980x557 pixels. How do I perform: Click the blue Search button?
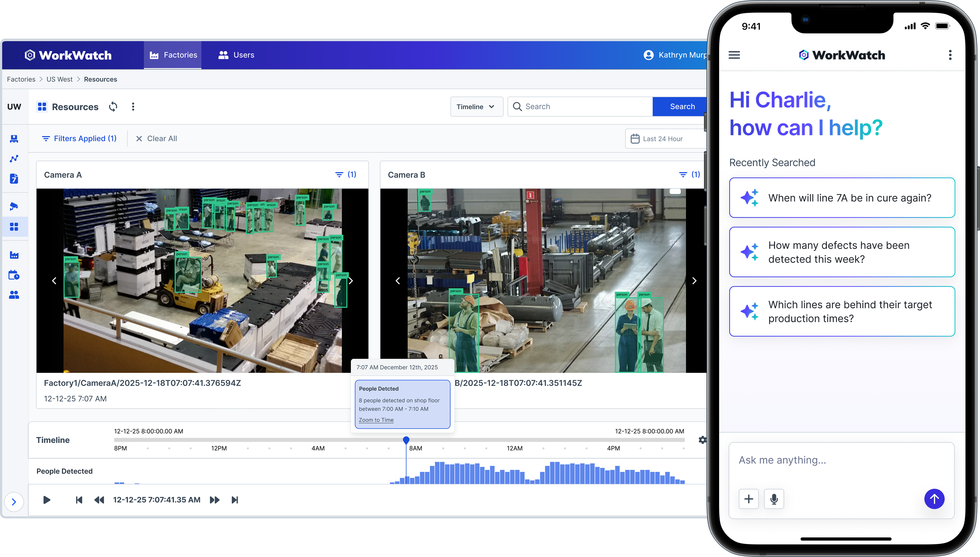point(679,106)
